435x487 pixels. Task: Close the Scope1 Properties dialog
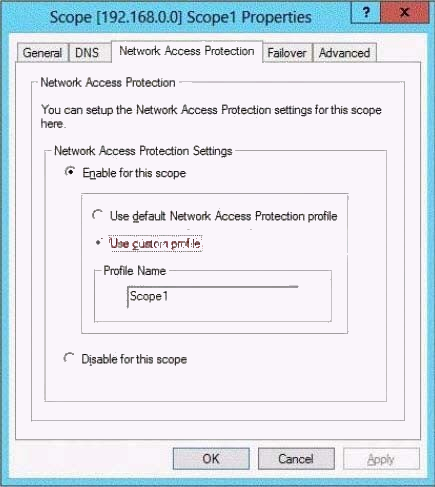click(x=405, y=13)
